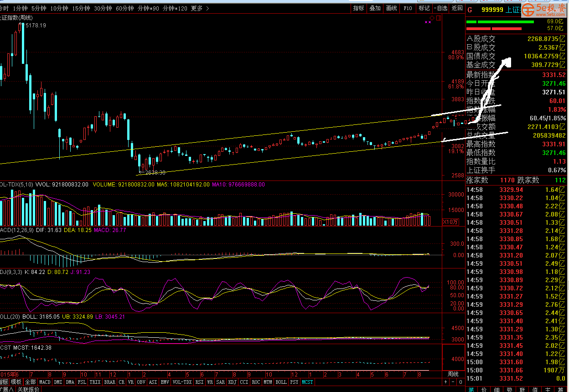569x392 pixels.
Task: Click the red split-panel icon
Action: pyautogui.click(x=439, y=18)
